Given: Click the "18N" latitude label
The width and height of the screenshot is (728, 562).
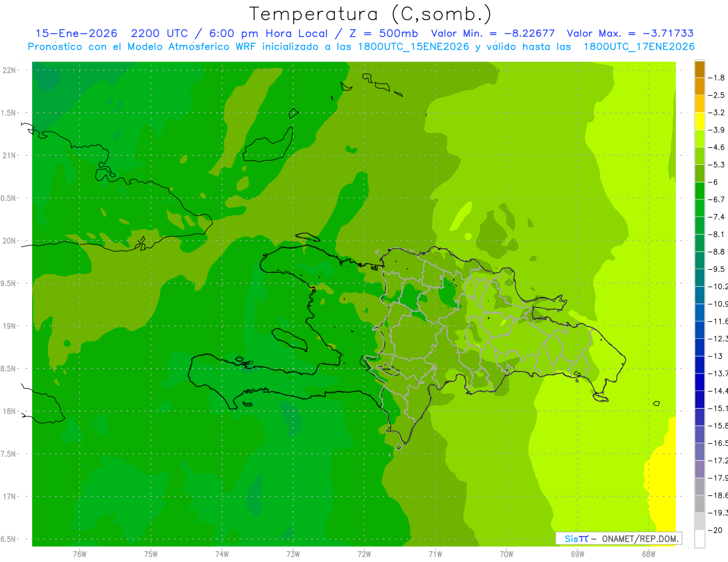Looking at the screenshot, I should (x=10, y=411).
